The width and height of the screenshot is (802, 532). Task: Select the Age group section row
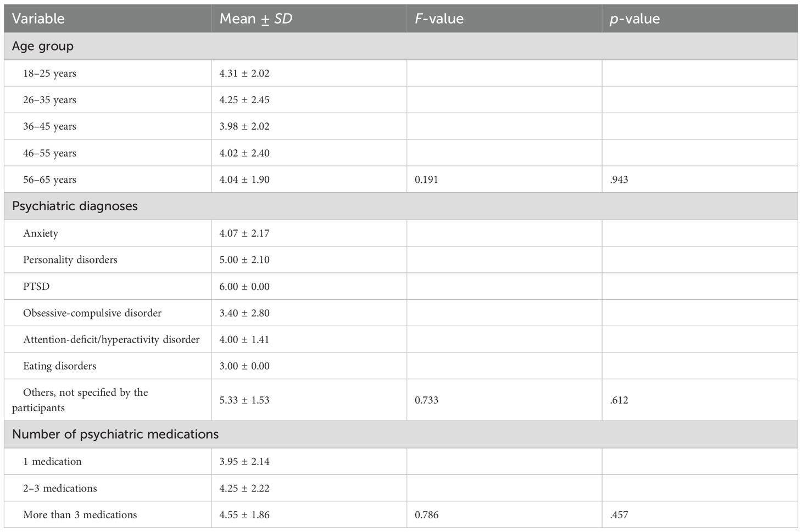(x=401, y=46)
